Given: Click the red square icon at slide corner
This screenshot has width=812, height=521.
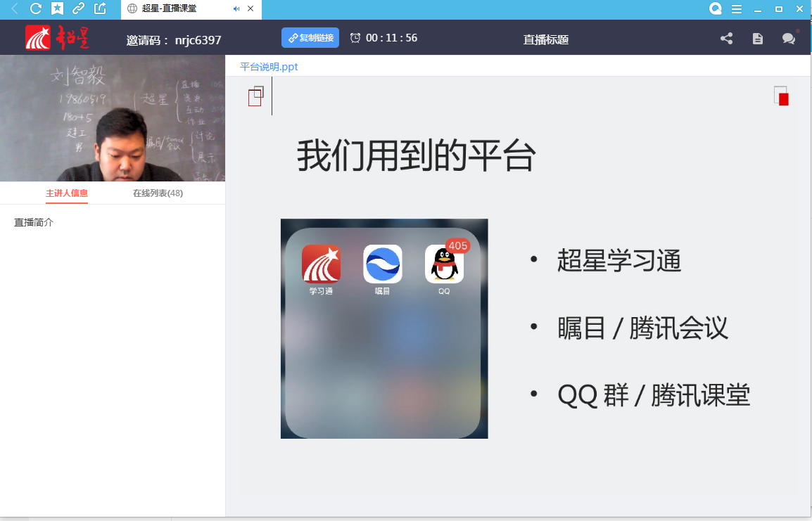Looking at the screenshot, I should click(x=782, y=96).
